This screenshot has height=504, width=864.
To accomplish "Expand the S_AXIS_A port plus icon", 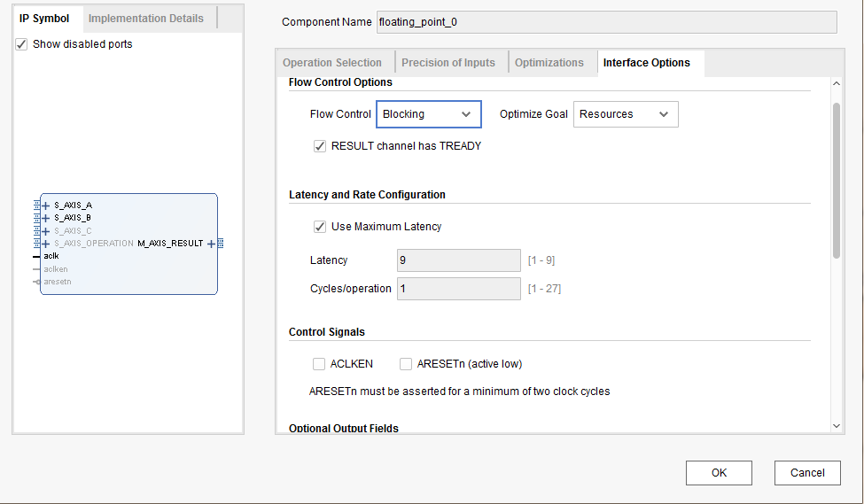I will 46,205.
